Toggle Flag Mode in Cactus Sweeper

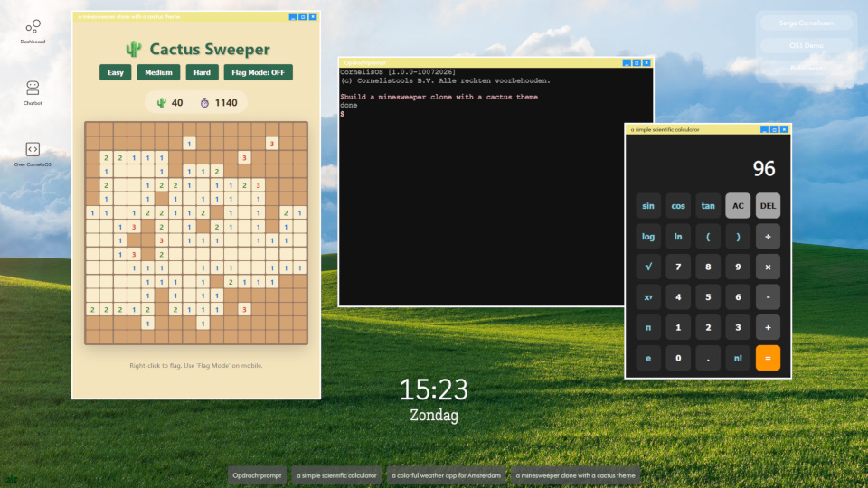point(258,72)
